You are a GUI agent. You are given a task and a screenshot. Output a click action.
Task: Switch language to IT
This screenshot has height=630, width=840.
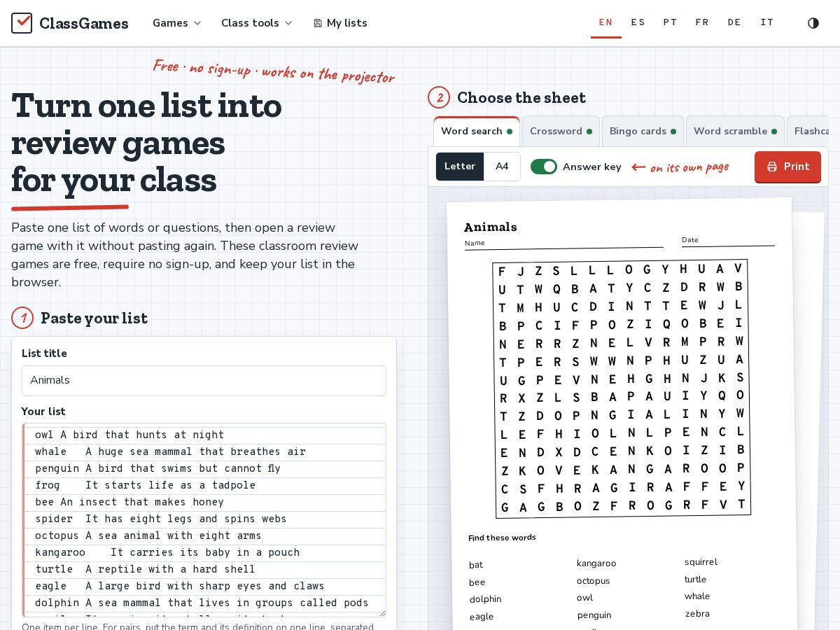[x=767, y=22]
